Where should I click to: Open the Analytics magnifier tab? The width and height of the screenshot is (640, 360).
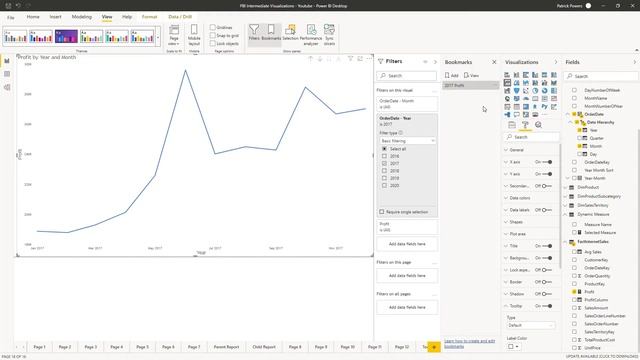pos(538,125)
